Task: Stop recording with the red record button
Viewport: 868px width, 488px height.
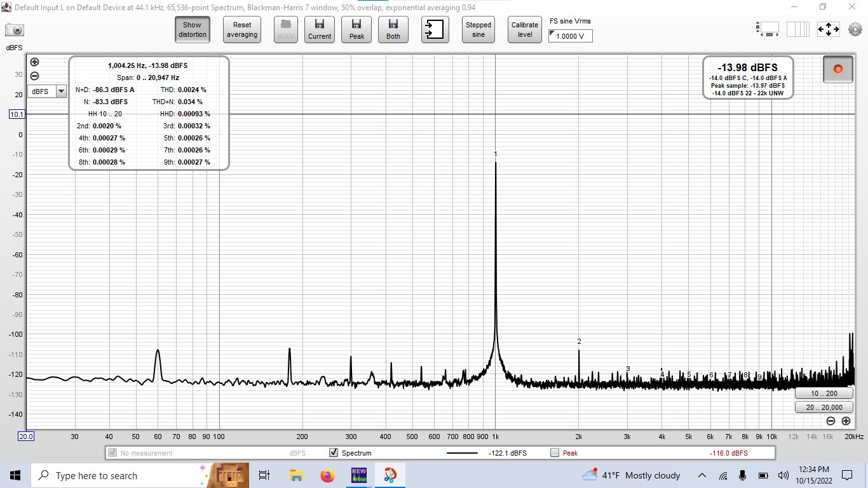Action: coord(837,69)
